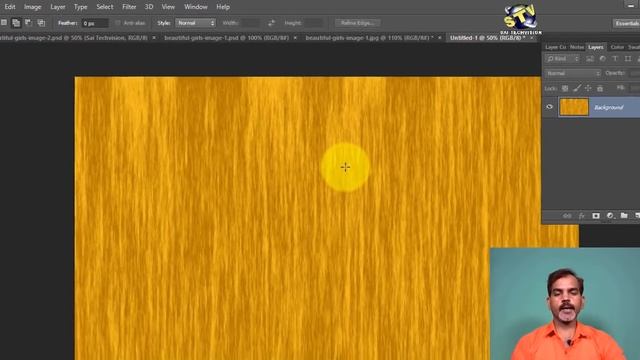Filter layers by pixel layers icon
Image resolution: width=640 pixels, height=360 pixels.
[x=590, y=59]
